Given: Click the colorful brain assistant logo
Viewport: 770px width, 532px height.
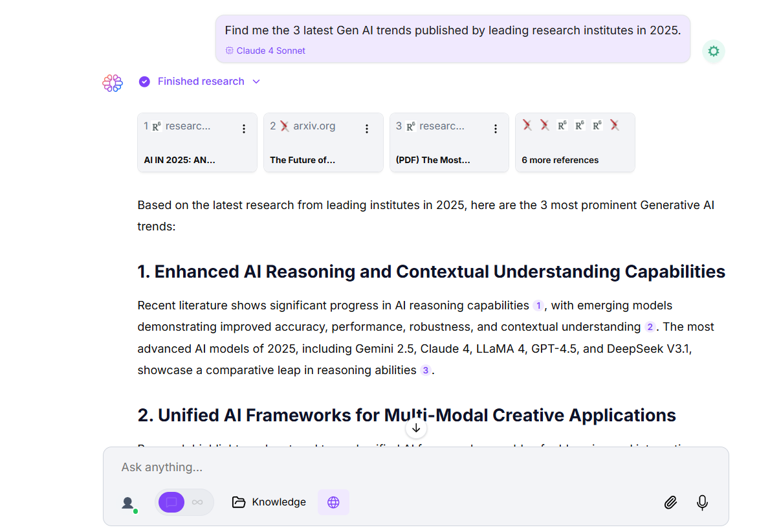Looking at the screenshot, I should pyautogui.click(x=113, y=83).
